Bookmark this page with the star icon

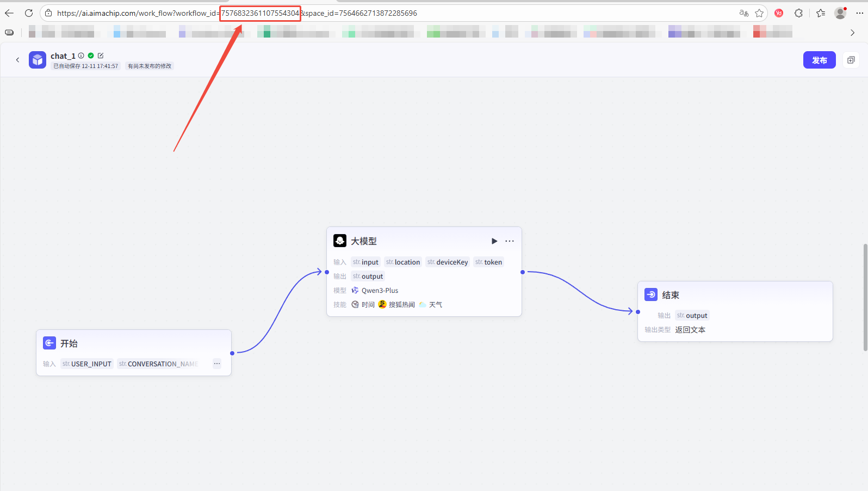[759, 13]
